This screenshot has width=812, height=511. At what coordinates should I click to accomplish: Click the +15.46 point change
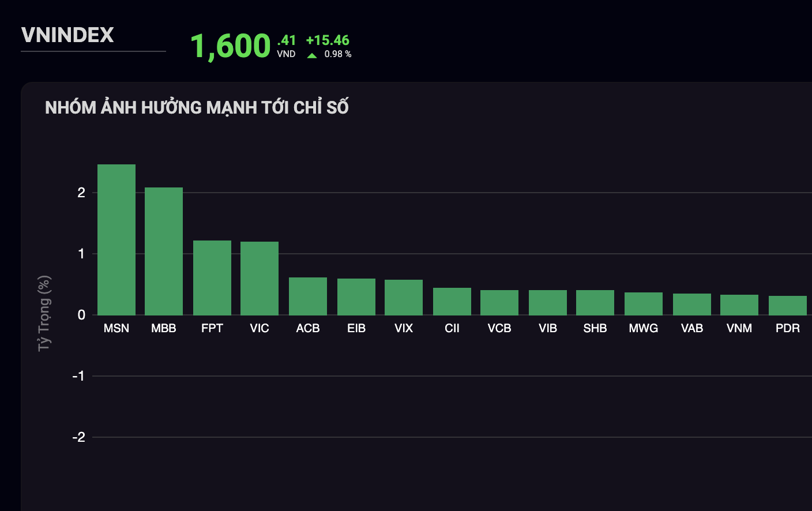pos(328,40)
